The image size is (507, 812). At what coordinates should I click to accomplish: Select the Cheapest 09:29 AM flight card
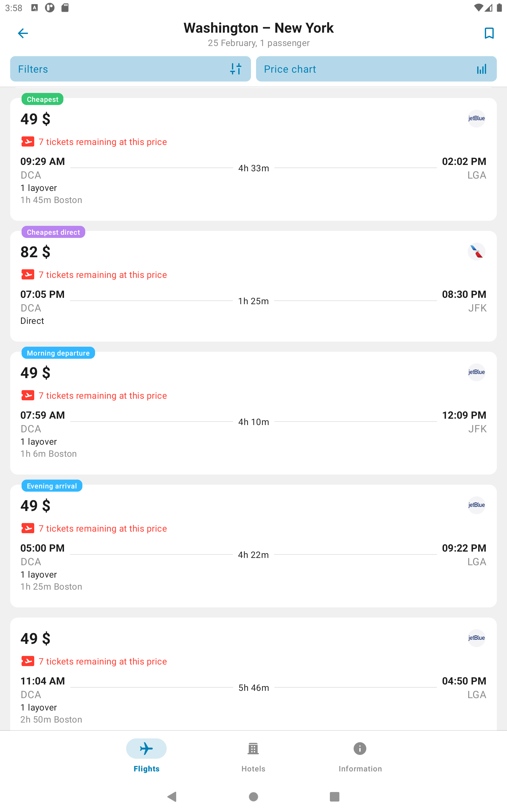click(x=253, y=159)
